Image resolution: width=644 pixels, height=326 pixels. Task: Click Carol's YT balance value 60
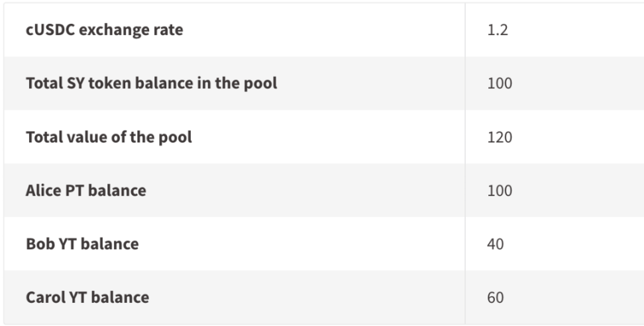tap(496, 297)
